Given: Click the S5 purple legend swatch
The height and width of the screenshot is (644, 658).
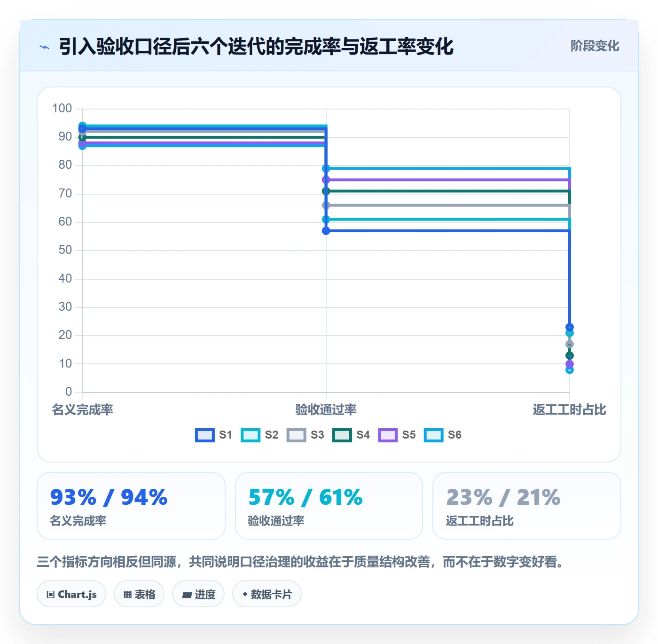Looking at the screenshot, I should 388,435.
